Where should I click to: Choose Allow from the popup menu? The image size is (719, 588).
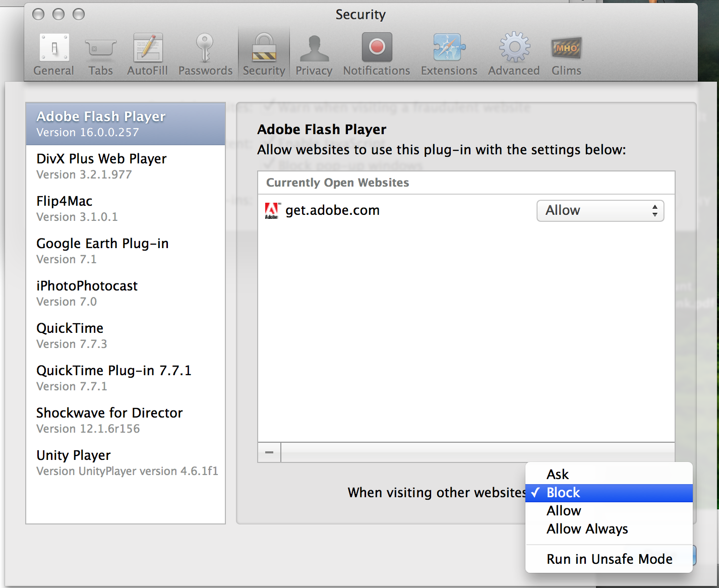point(609,511)
